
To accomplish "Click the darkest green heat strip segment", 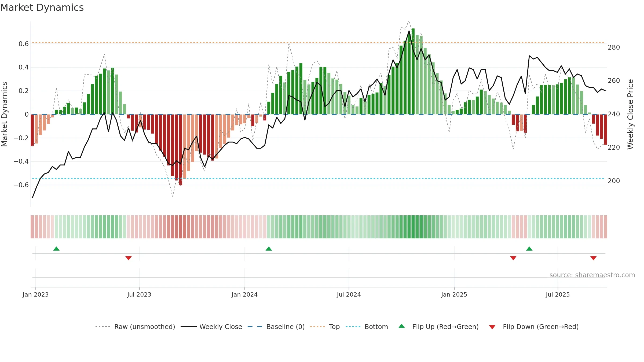I will click(413, 227).
